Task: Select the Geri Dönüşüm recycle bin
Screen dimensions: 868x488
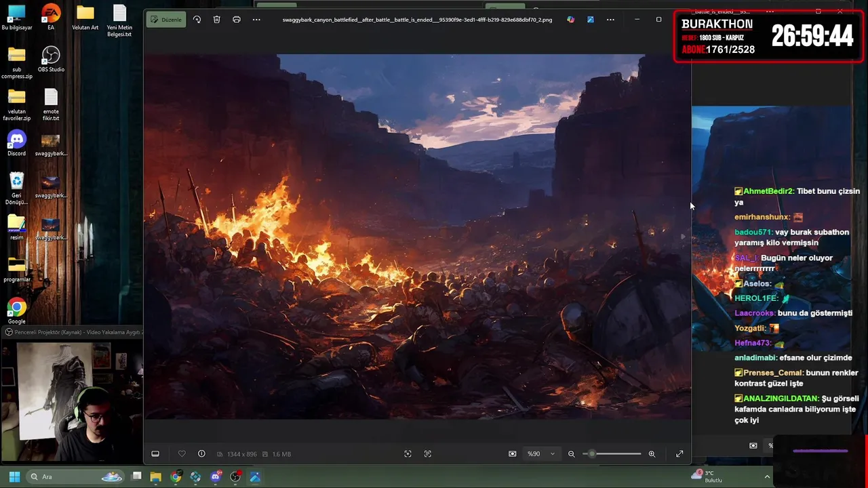Action: pyautogui.click(x=17, y=189)
